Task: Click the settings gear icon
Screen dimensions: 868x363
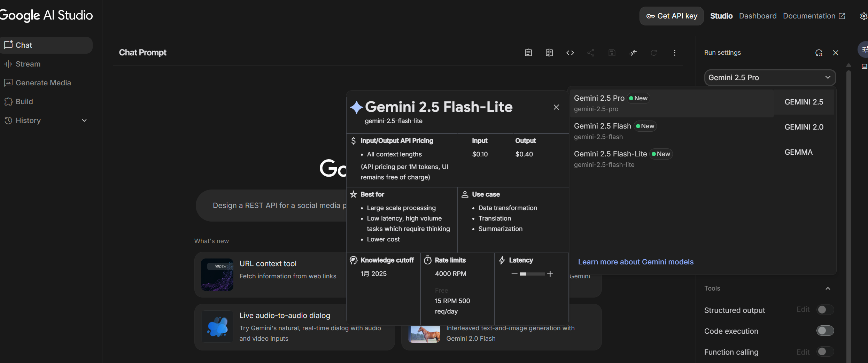Action: coord(863,16)
